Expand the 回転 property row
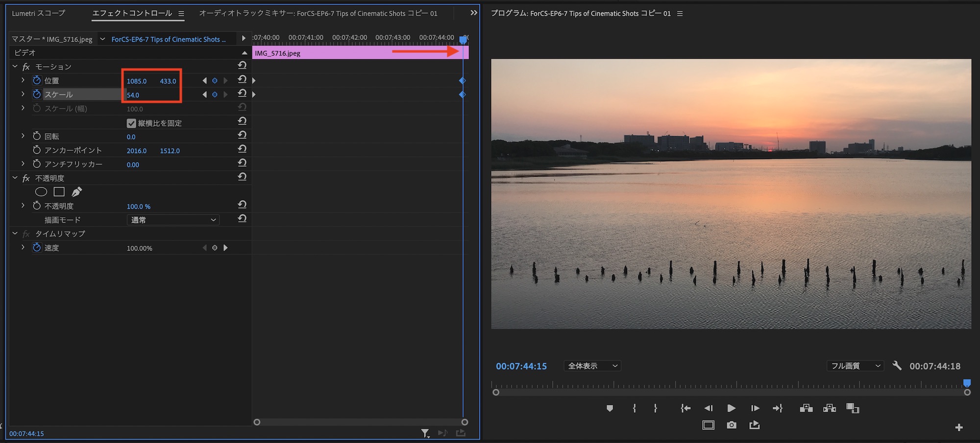Viewport: 980px width, 443px height. point(23,136)
